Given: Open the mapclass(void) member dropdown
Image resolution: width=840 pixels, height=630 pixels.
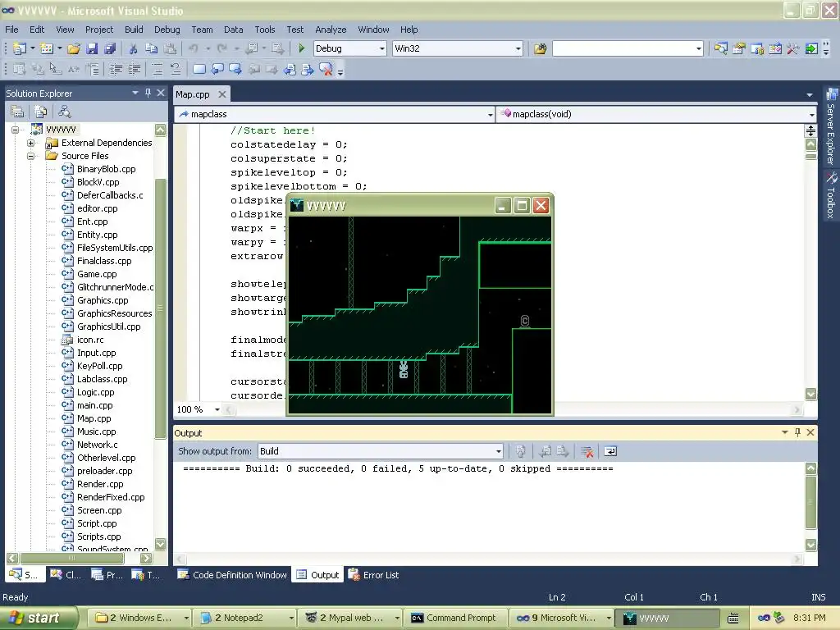Looking at the screenshot, I should (x=811, y=114).
